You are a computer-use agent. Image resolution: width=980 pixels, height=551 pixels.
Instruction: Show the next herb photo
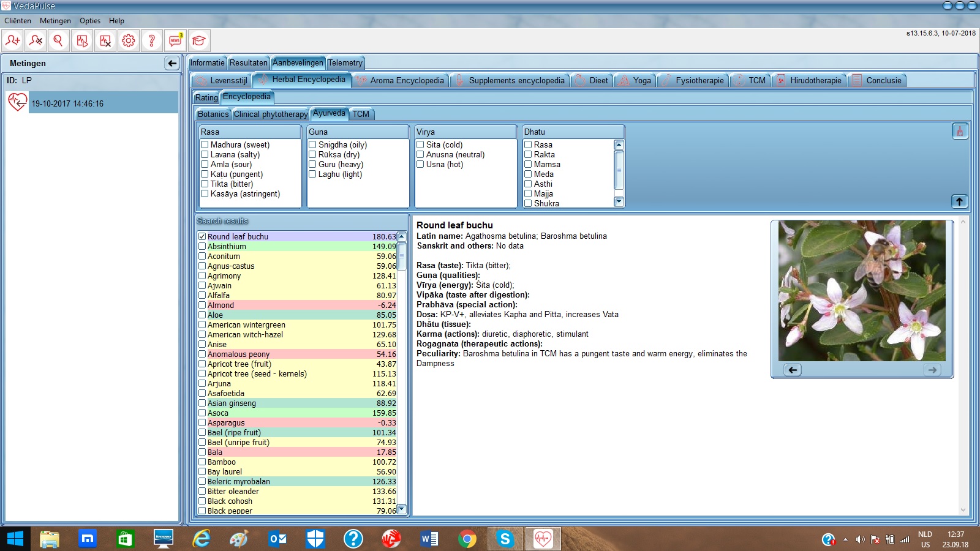[932, 370]
